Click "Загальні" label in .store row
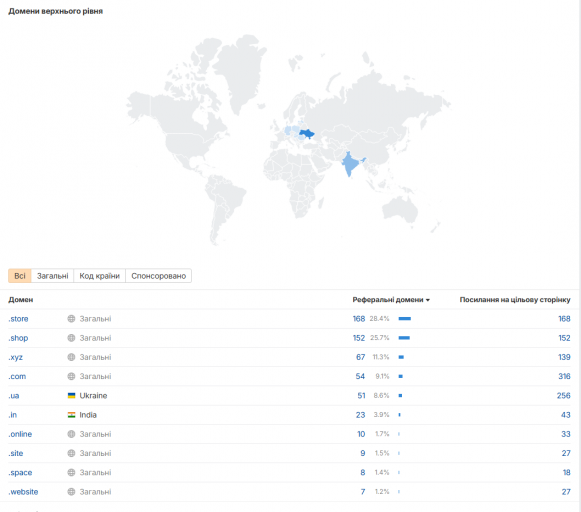The height and width of the screenshot is (512, 581). [x=95, y=319]
